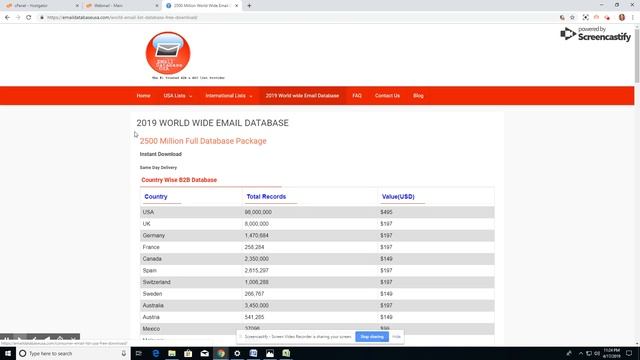The height and width of the screenshot is (360, 640).
Task: Expand the International Lists dropdown menu
Action: click(x=229, y=96)
